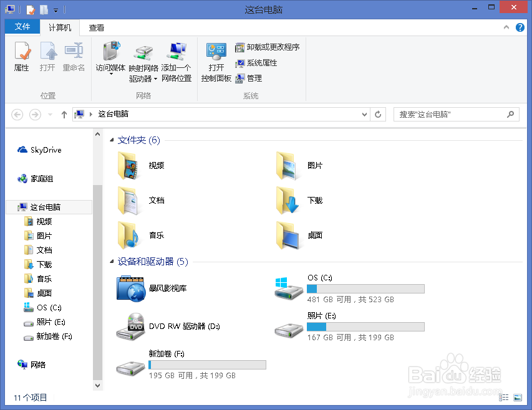Click the back navigation arrow

click(x=17, y=114)
